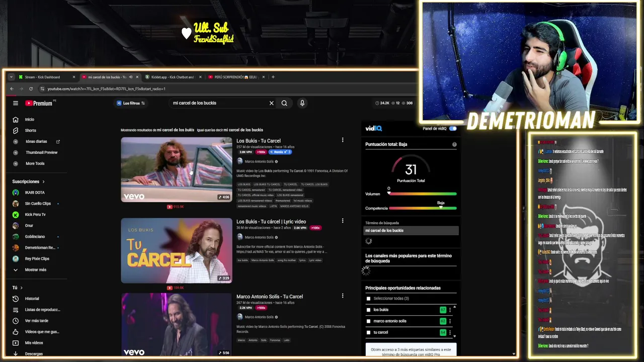The width and height of the screenshot is (644, 362).
Task: Click the Término de búsqueda field
Action: click(x=412, y=231)
